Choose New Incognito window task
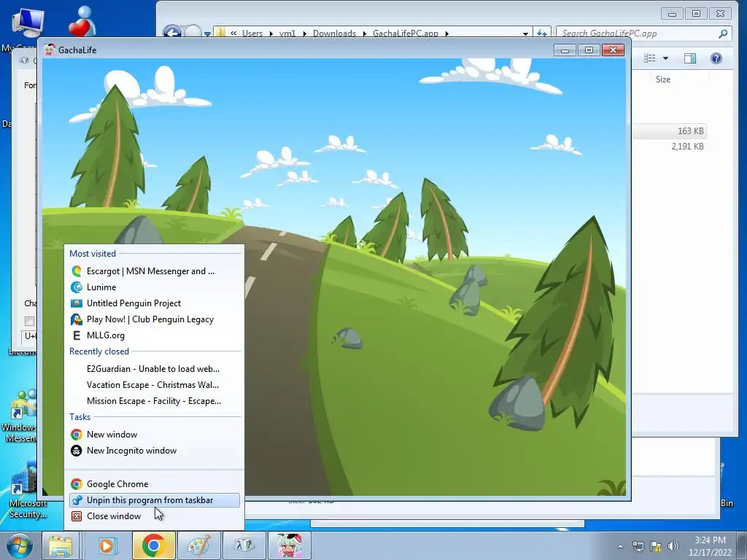Viewport: 747px width, 560px height. (155, 451)
